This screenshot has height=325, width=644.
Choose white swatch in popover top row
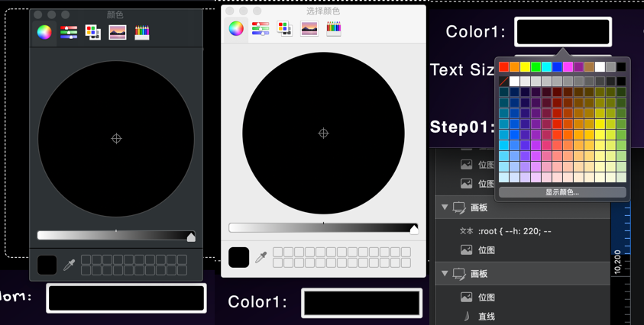tap(600, 67)
